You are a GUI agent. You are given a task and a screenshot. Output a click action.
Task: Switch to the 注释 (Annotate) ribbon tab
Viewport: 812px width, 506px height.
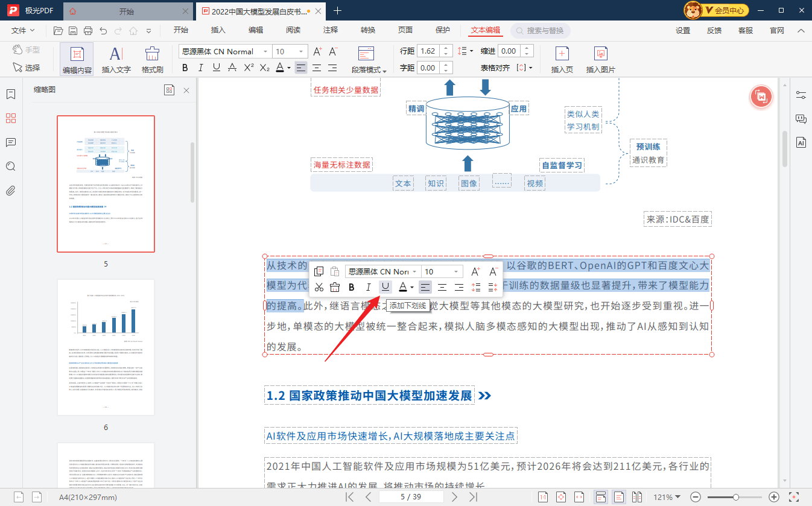click(331, 30)
